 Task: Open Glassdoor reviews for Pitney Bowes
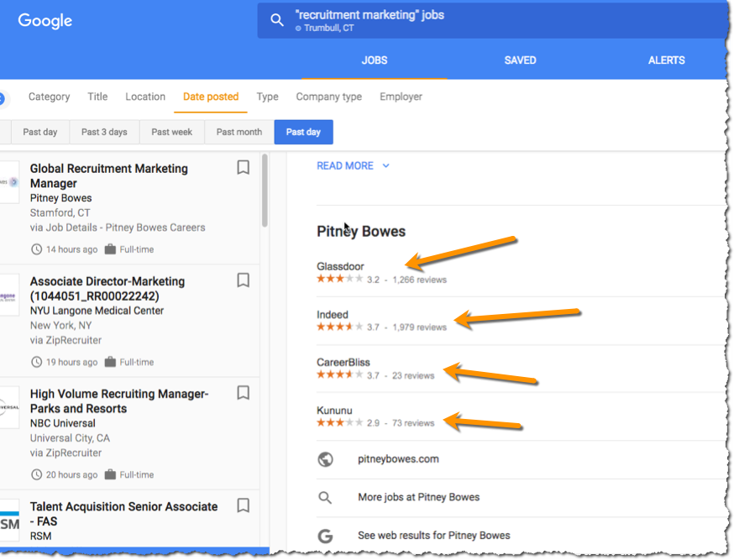(340, 267)
